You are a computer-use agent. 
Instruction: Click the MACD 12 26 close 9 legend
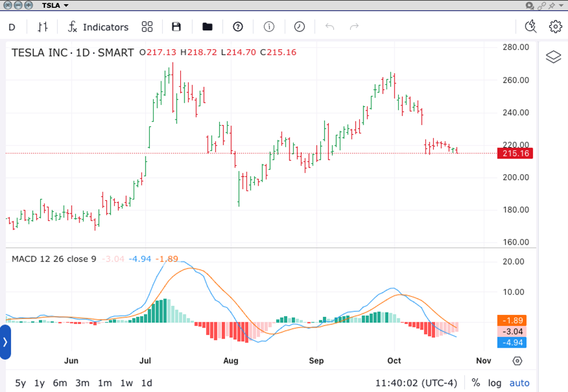tap(54, 259)
